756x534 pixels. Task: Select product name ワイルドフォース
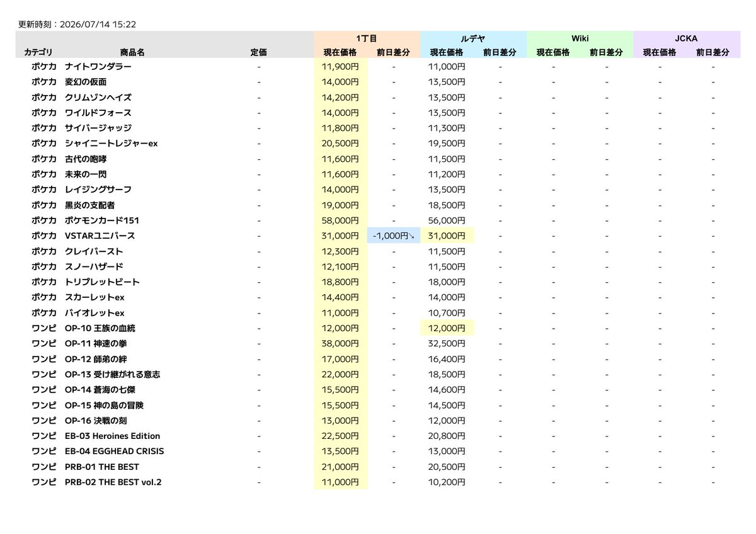(98, 113)
